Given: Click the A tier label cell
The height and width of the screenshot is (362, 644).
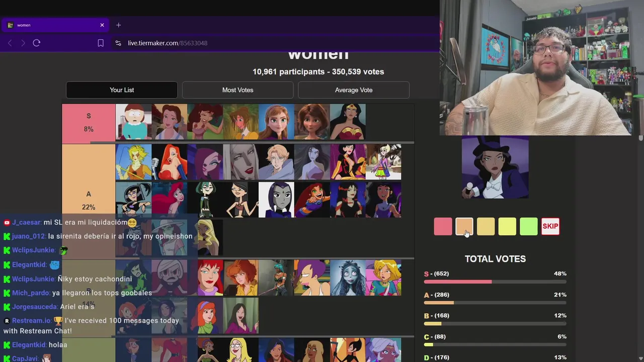Looking at the screenshot, I should (89, 201).
